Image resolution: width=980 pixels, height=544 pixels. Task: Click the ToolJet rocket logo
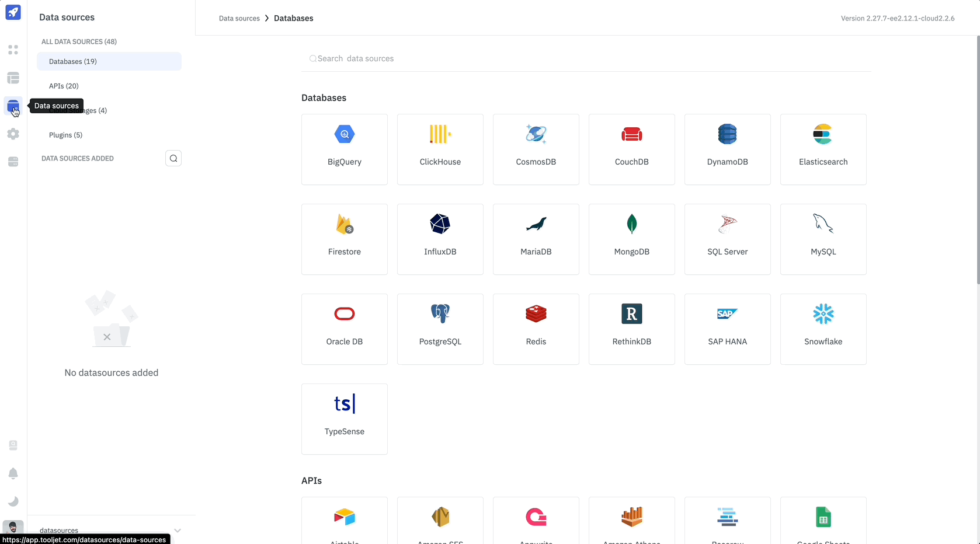pyautogui.click(x=13, y=12)
